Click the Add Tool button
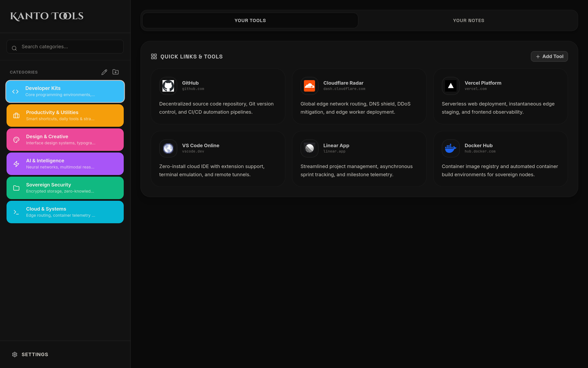Viewport: 588px width, 368px height. point(549,56)
